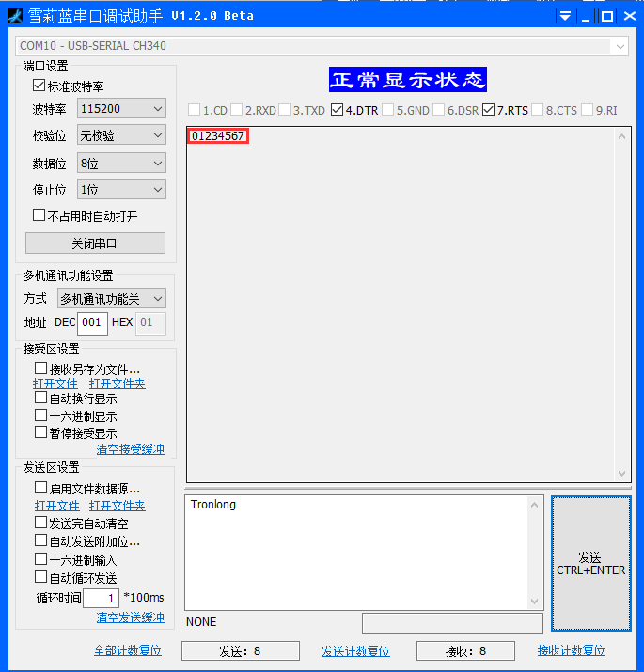Image resolution: width=644 pixels, height=672 pixels.
Task: Click the 9.RI indicator checkbox
Action: 587,110
